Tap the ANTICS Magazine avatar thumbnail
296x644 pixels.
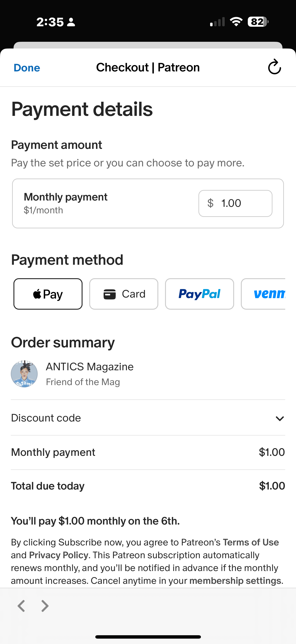(x=24, y=374)
